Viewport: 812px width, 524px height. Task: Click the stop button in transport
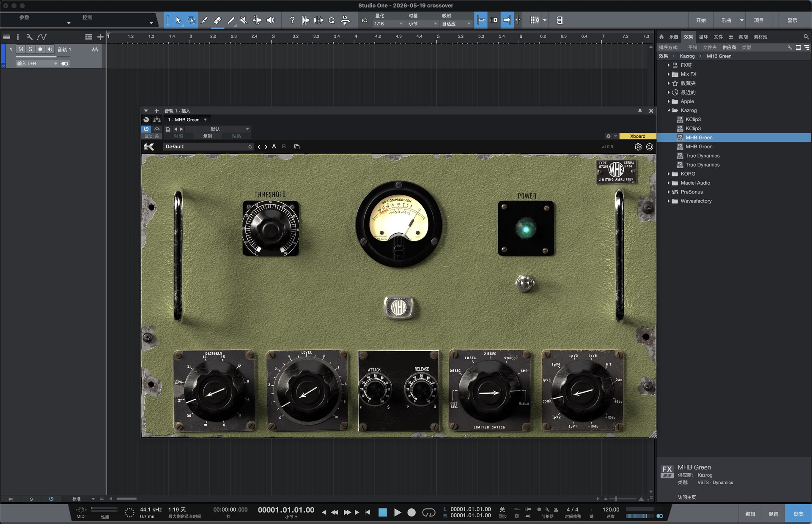pos(382,512)
